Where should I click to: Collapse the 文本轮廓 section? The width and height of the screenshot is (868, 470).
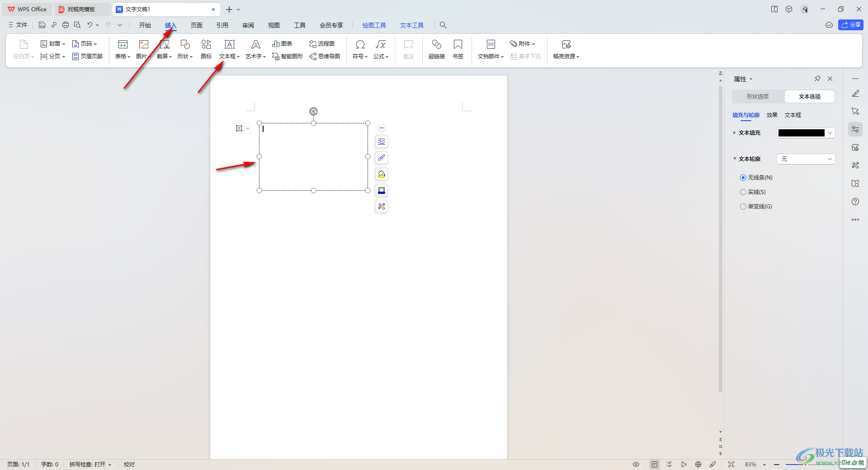(734, 159)
